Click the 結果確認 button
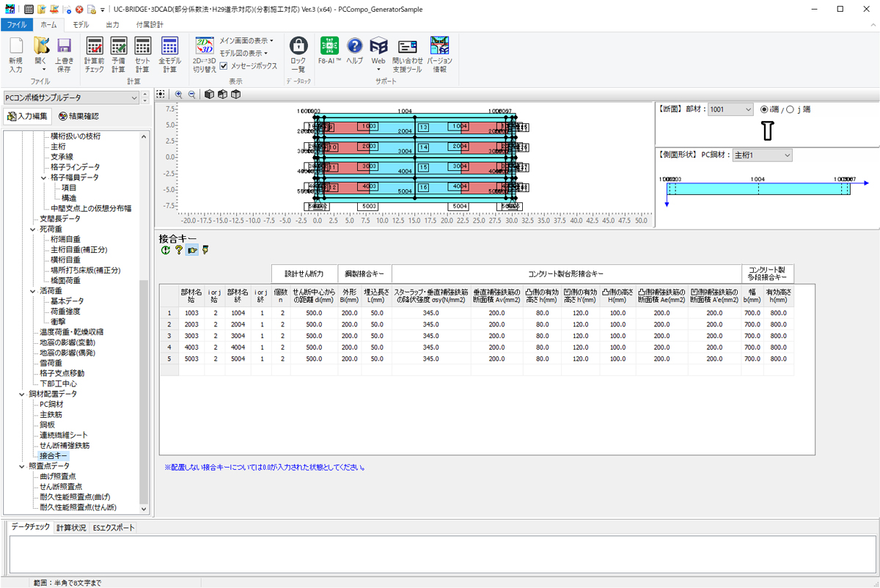 (78, 116)
